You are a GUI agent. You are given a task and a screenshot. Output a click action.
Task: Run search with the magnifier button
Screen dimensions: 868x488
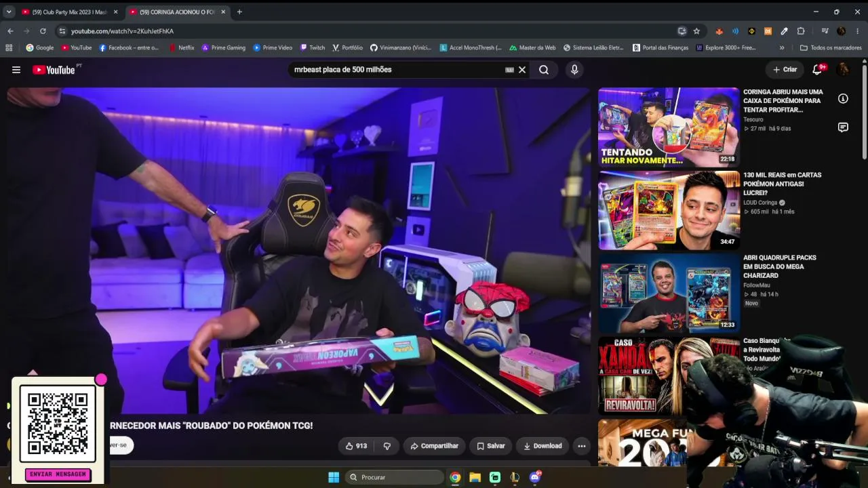544,70
